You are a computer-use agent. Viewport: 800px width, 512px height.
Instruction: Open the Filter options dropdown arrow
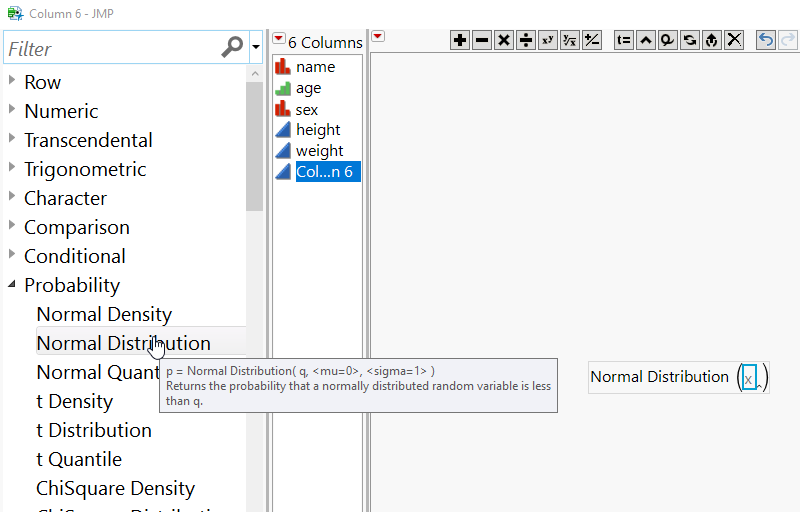click(x=256, y=47)
